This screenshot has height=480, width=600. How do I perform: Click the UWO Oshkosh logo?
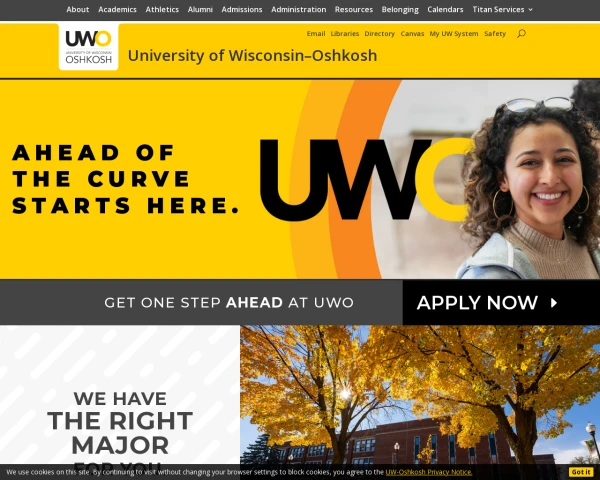tap(88, 47)
